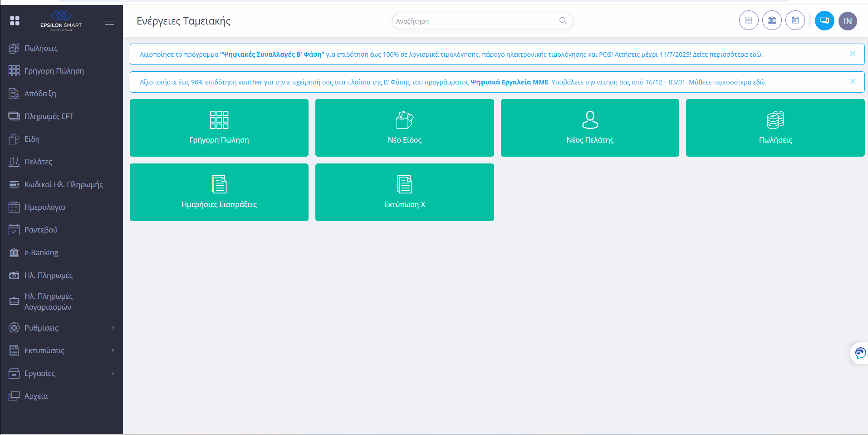Click the apps grid icon in top-left corner

tap(15, 21)
